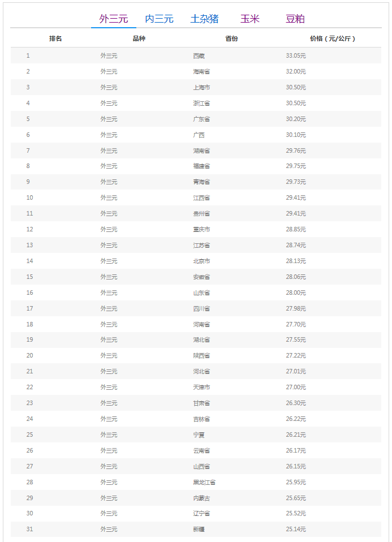
Task: Open the 内三元 tab
Action: (159, 19)
